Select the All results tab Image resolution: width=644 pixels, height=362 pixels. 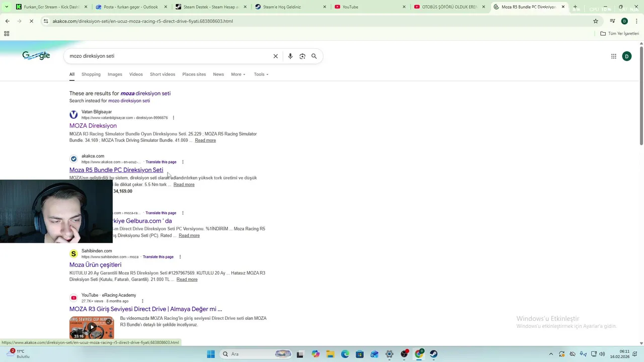[x=72, y=74]
